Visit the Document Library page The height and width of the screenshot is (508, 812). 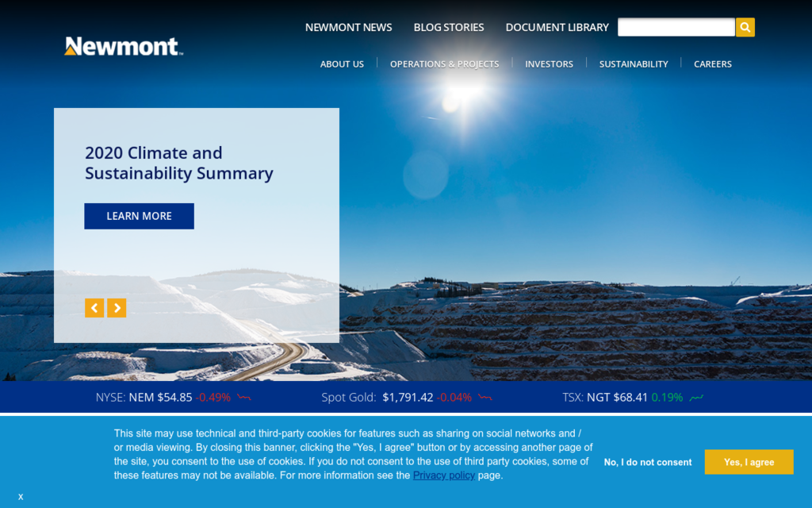click(x=557, y=27)
